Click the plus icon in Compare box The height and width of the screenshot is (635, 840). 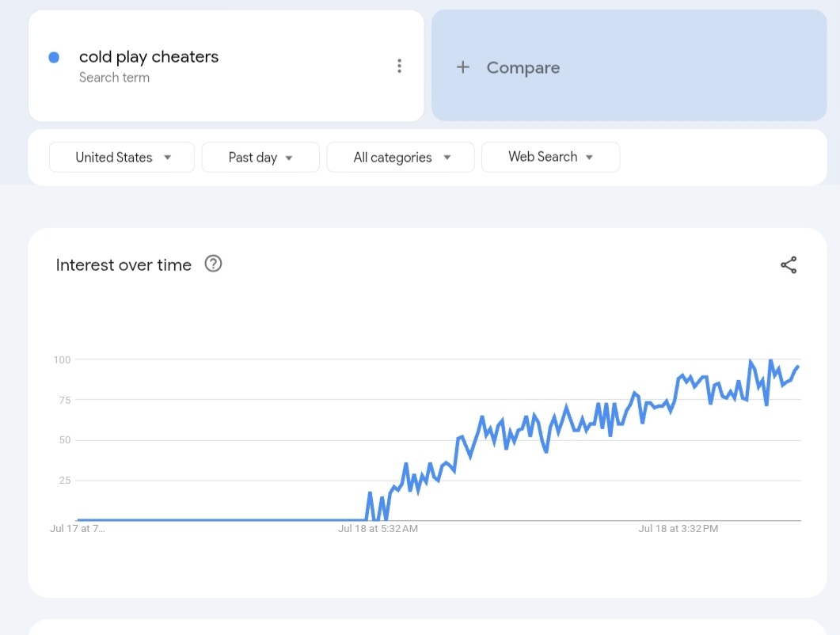point(463,67)
